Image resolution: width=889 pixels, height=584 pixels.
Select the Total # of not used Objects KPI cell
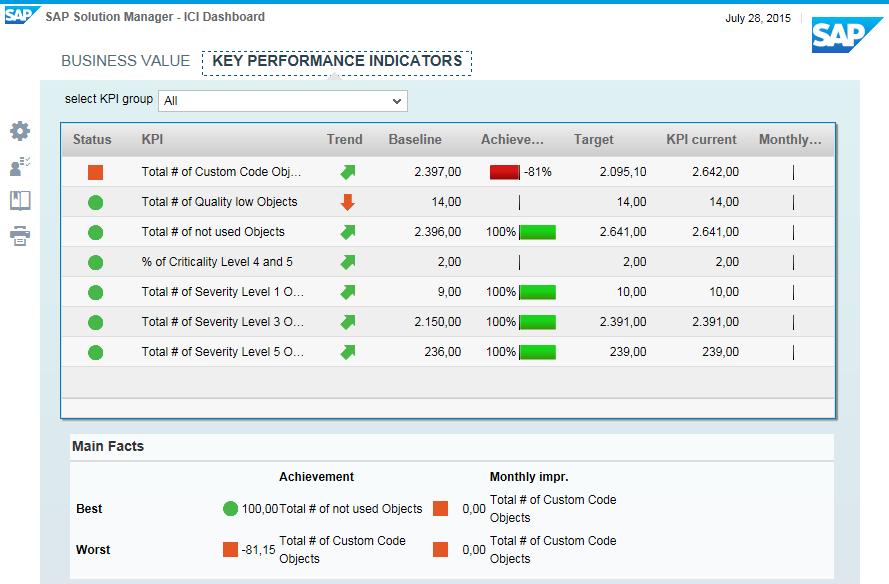click(213, 232)
